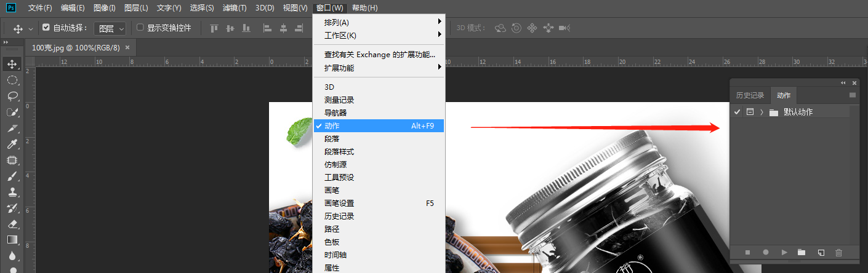Click 查找有关 Exchange 的扩展功能...
Viewport: 868px width, 273px height.
pos(379,55)
